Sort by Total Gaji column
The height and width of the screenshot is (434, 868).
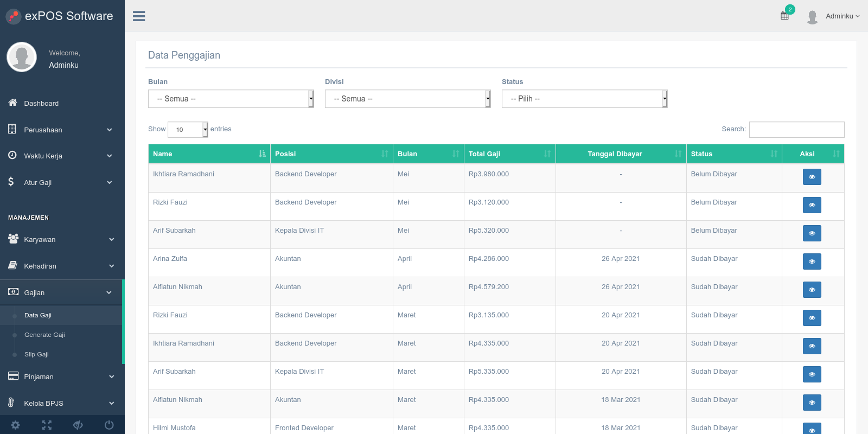click(509, 154)
